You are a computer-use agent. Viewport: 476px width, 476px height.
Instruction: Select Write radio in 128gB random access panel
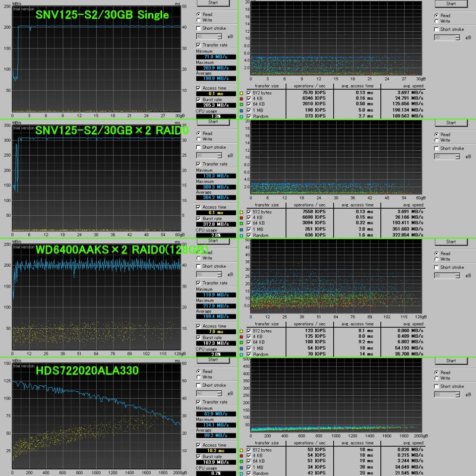(x=436, y=259)
